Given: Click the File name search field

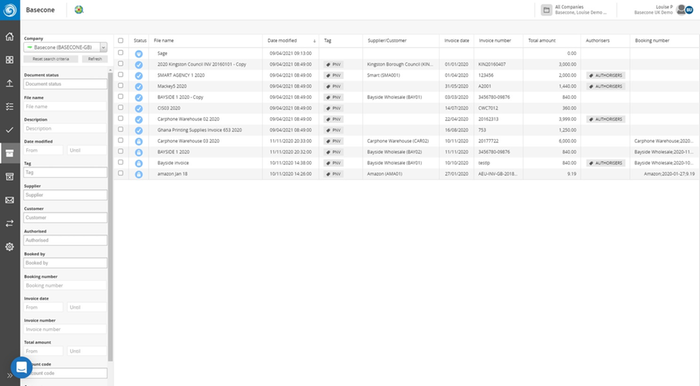Looking at the screenshot, I should [x=65, y=107].
